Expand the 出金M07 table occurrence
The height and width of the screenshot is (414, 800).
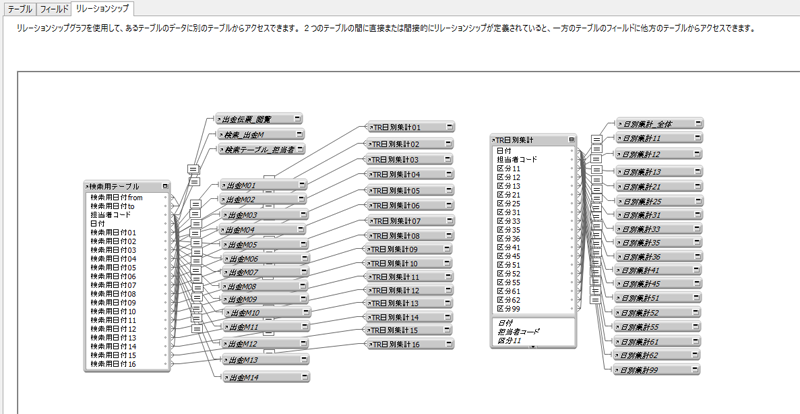[304, 272]
